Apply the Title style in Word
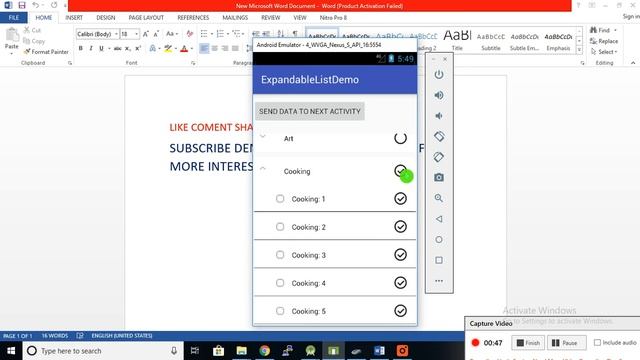This screenshot has width=640, height=360. tap(457, 40)
